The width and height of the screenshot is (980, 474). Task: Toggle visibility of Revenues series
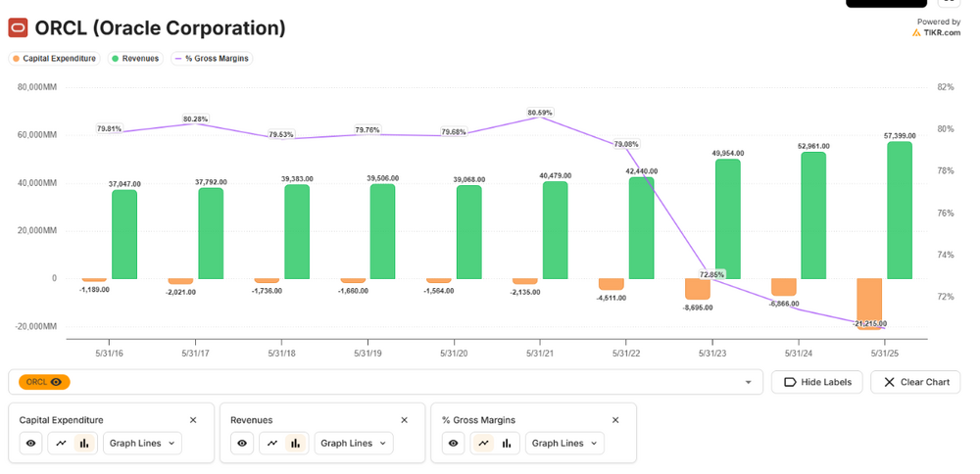click(x=242, y=444)
